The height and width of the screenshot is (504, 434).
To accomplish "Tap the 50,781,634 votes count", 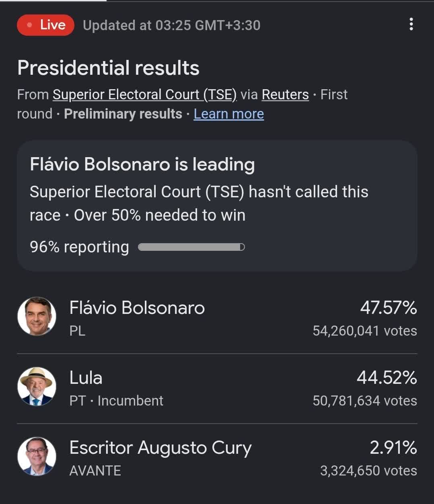I will click(365, 401).
